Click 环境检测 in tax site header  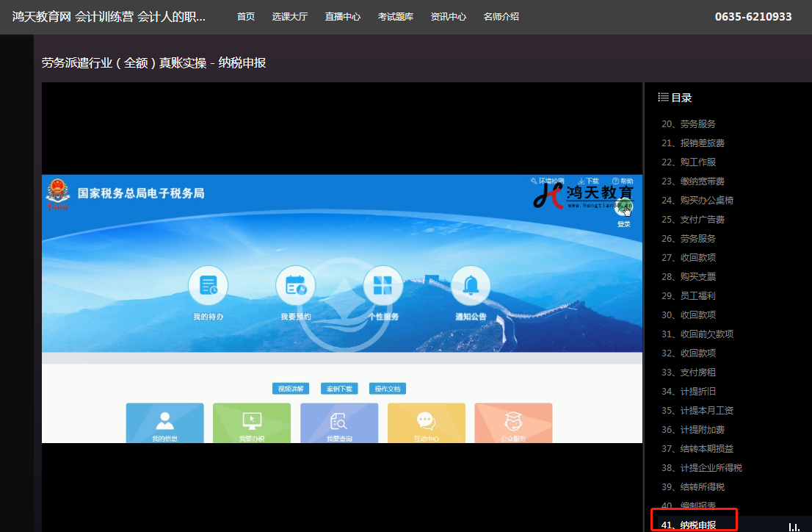547,181
